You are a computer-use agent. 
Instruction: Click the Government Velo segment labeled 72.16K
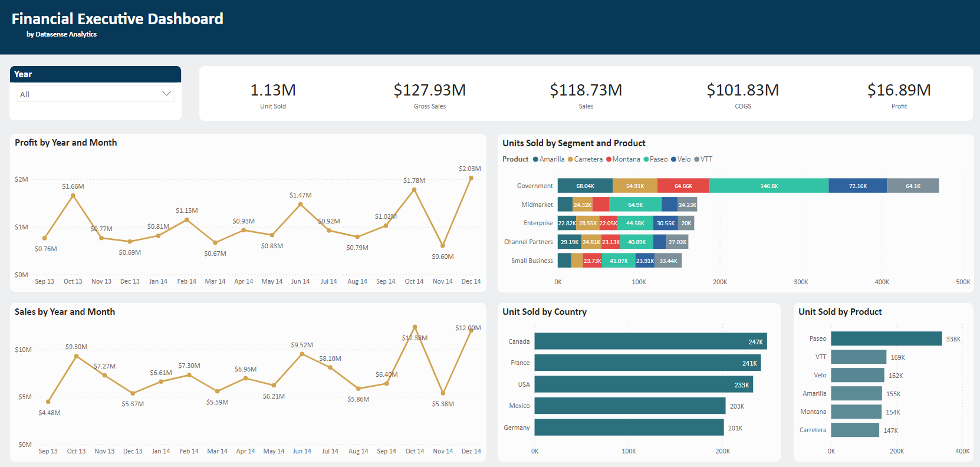click(x=857, y=186)
